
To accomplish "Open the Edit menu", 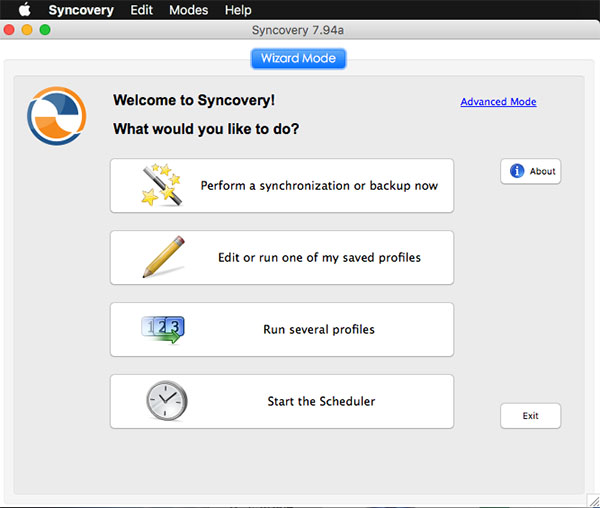I will [x=141, y=10].
